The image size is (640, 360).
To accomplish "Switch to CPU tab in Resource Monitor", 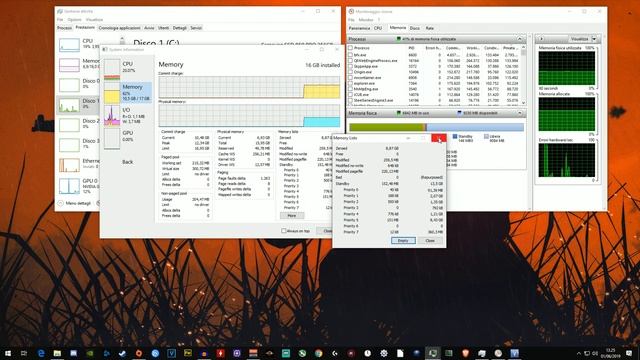I will pos(378,28).
